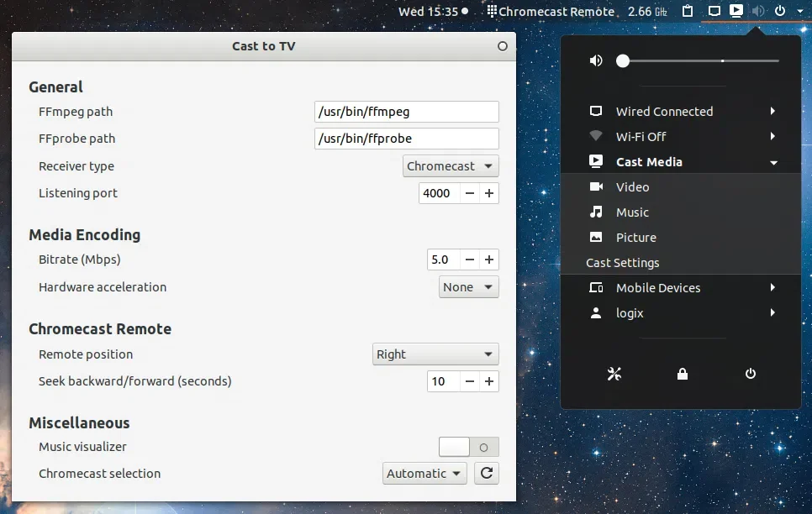Click the lock screen icon
812x514 pixels.
pyautogui.click(x=683, y=374)
